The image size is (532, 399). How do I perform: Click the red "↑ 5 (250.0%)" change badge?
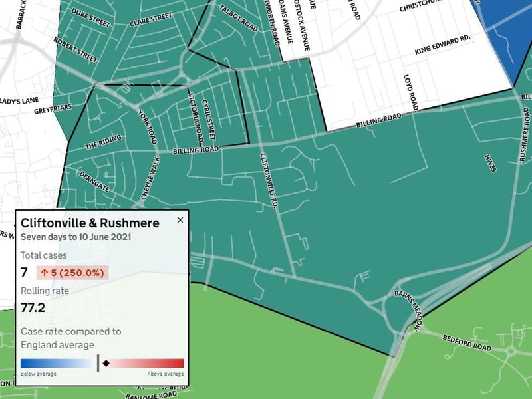(x=72, y=273)
